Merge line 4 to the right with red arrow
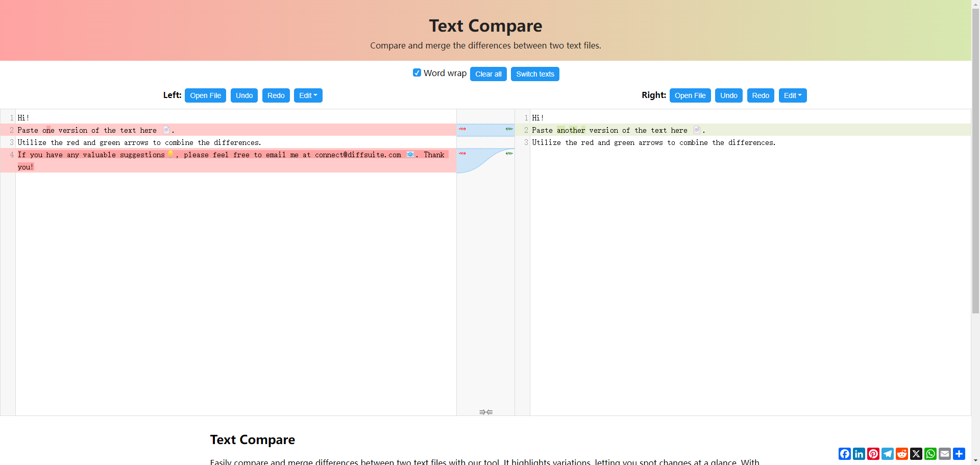 pyautogui.click(x=462, y=153)
